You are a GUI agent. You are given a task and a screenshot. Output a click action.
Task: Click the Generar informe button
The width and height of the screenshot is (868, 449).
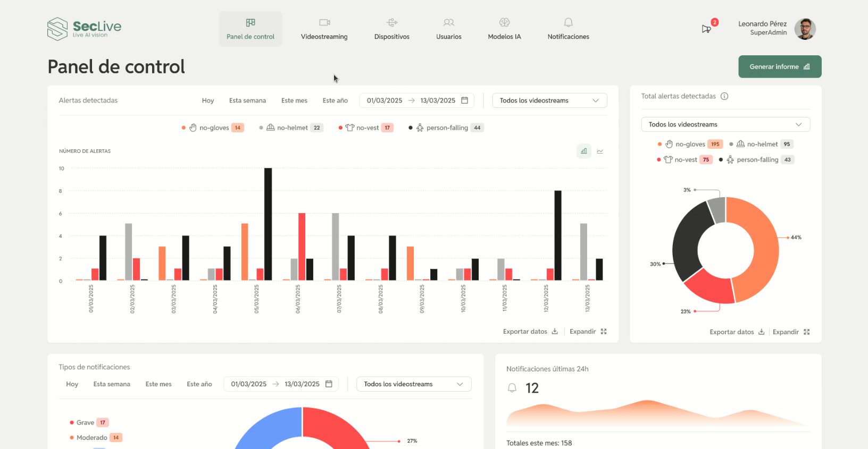tap(779, 67)
